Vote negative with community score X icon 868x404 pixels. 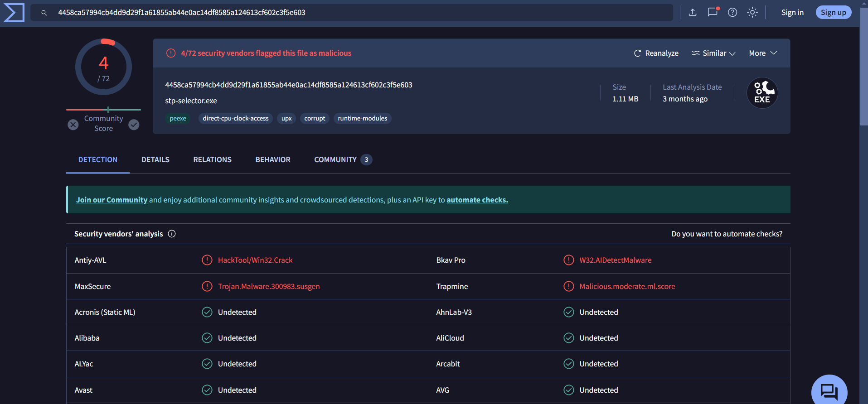(73, 125)
